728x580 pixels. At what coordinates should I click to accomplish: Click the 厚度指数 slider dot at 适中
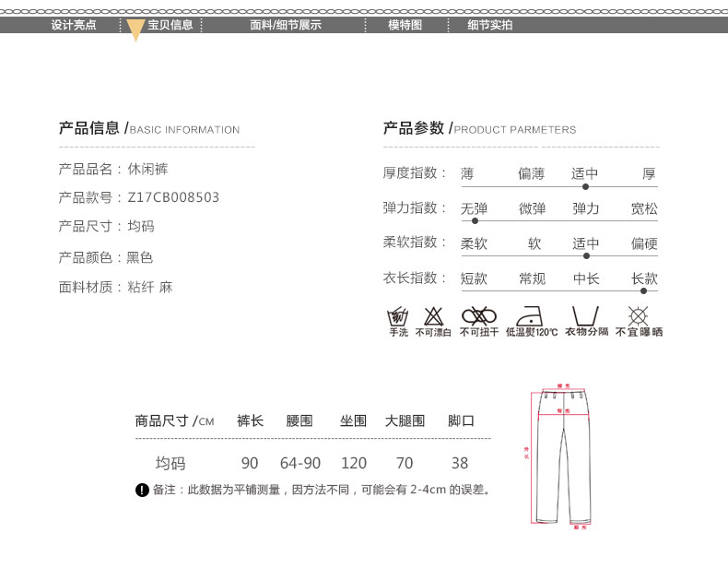click(585, 186)
